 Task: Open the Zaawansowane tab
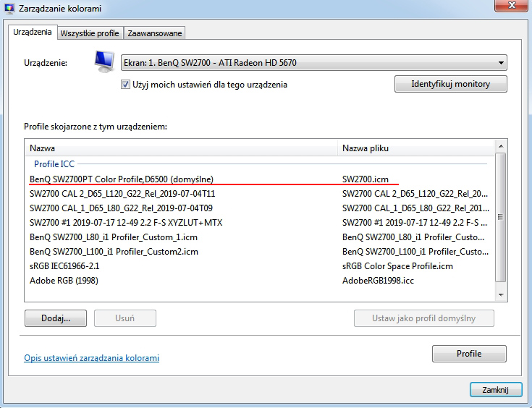(x=154, y=33)
